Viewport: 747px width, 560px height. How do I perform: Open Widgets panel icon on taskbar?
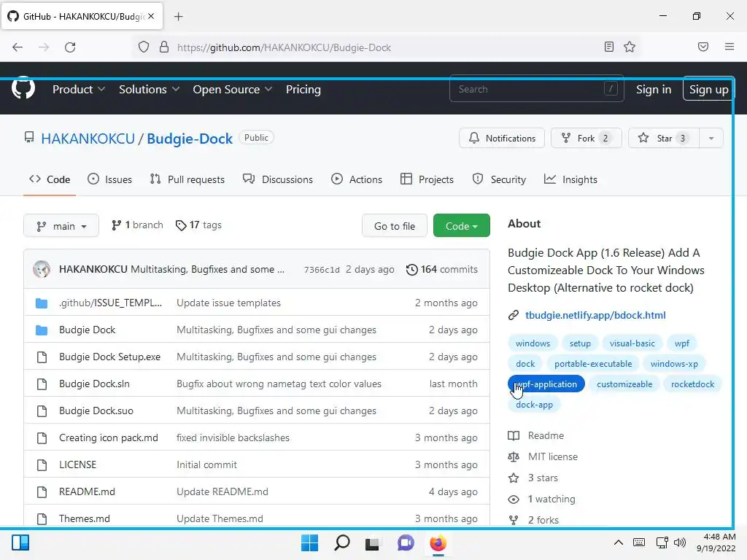[x=20, y=542]
